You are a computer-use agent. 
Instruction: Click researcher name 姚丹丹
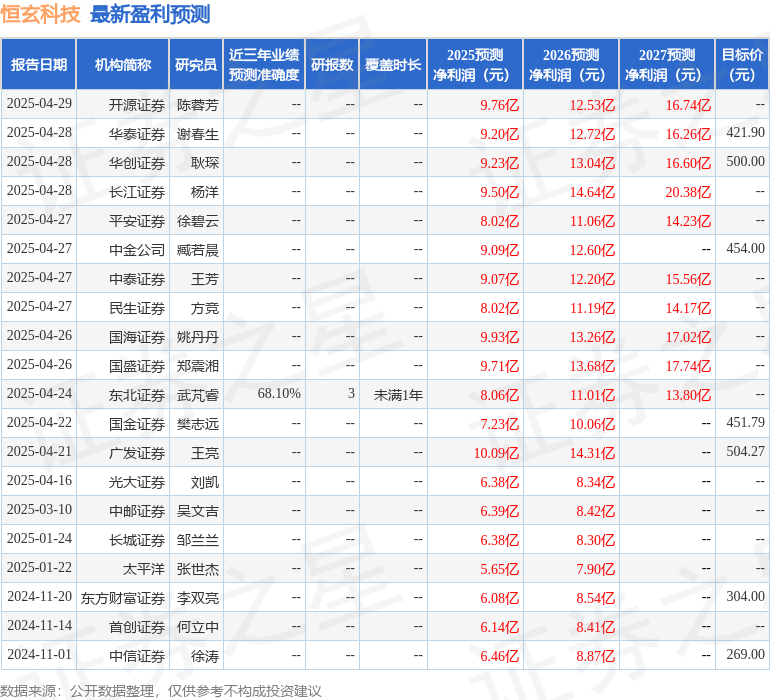click(198, 337)
